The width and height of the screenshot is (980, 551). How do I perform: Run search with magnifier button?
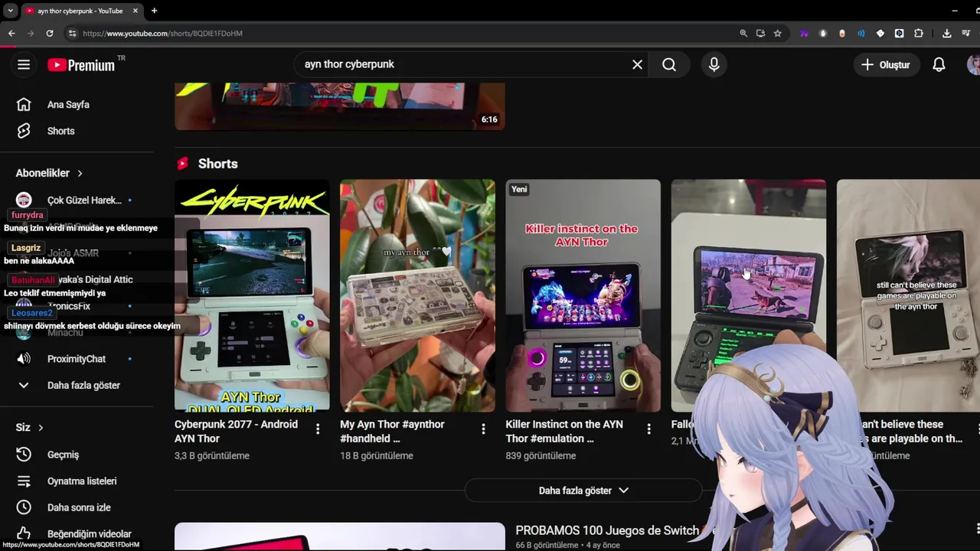pos(669,65)
